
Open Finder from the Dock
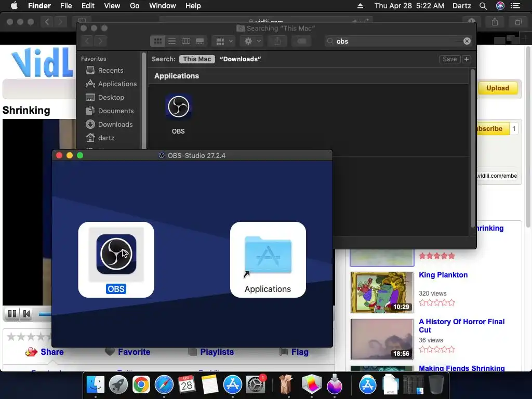[x=96, y=385]
